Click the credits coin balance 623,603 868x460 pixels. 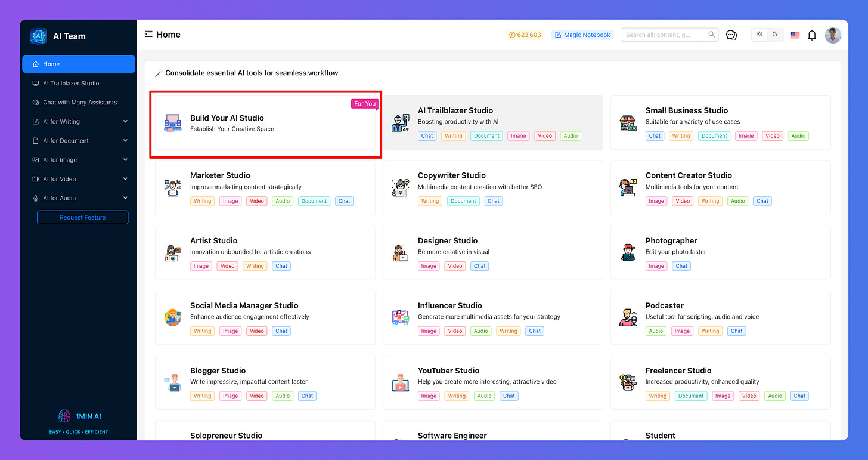[525, 35]
